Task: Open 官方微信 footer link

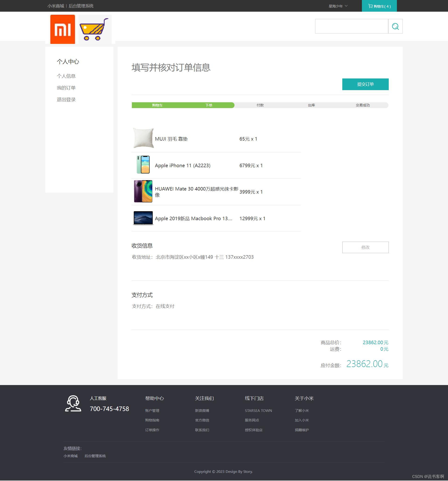Action: 202,420
